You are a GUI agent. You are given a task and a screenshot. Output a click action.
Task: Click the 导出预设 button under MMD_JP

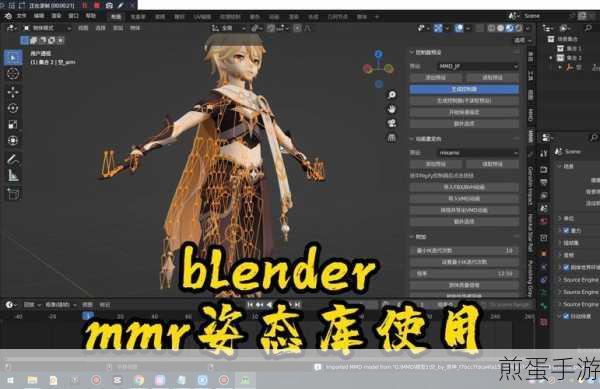435,77
